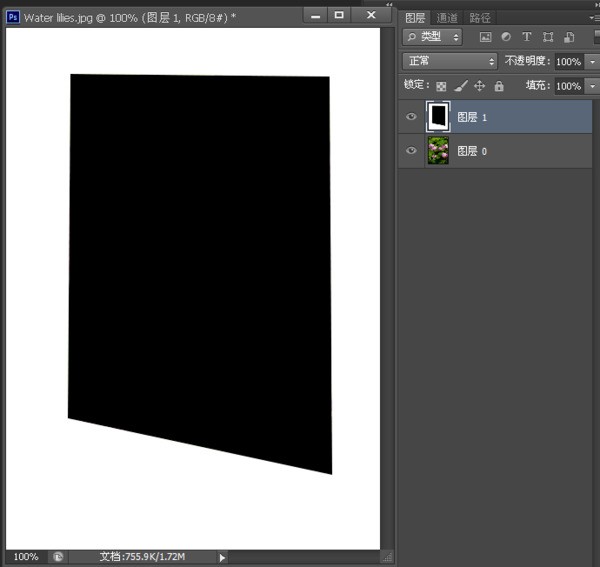
Task: Open the Layers panel flyout menu
Action: [595, 18]
